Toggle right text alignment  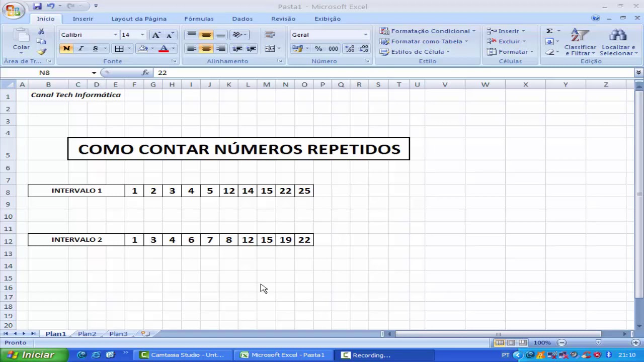tap(220, 49)
